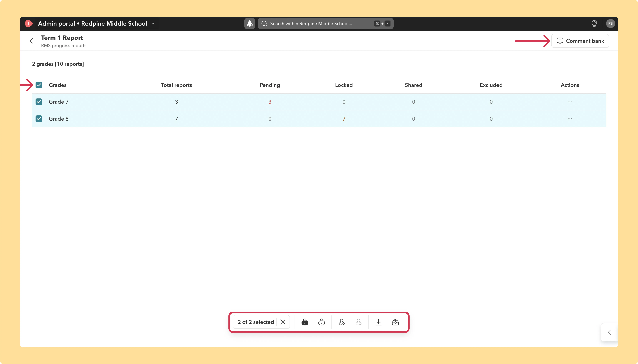Click the "2 grades [10 reports]" summary
Viewport: 638px width, 364px height.
pyautogui.click(x=58, y=64)
